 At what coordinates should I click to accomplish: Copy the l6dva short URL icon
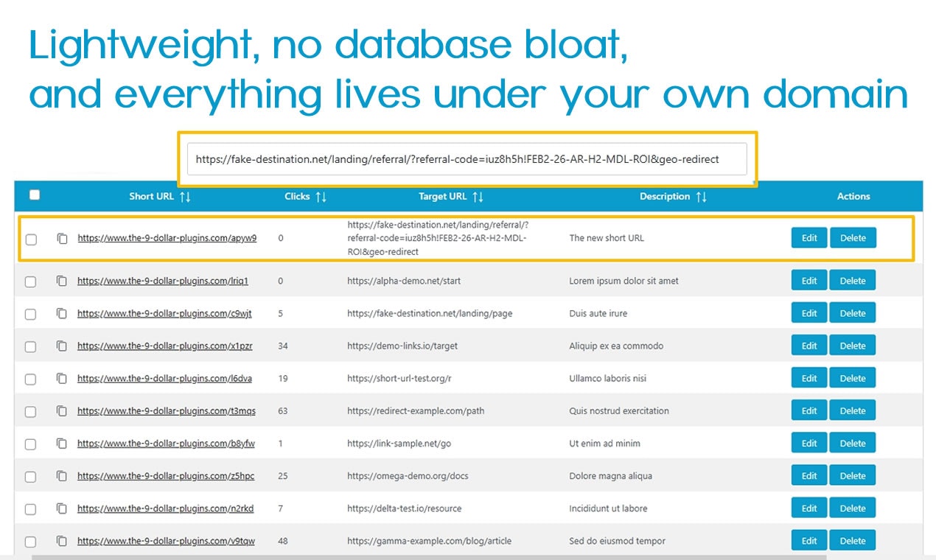click(62, 379)
